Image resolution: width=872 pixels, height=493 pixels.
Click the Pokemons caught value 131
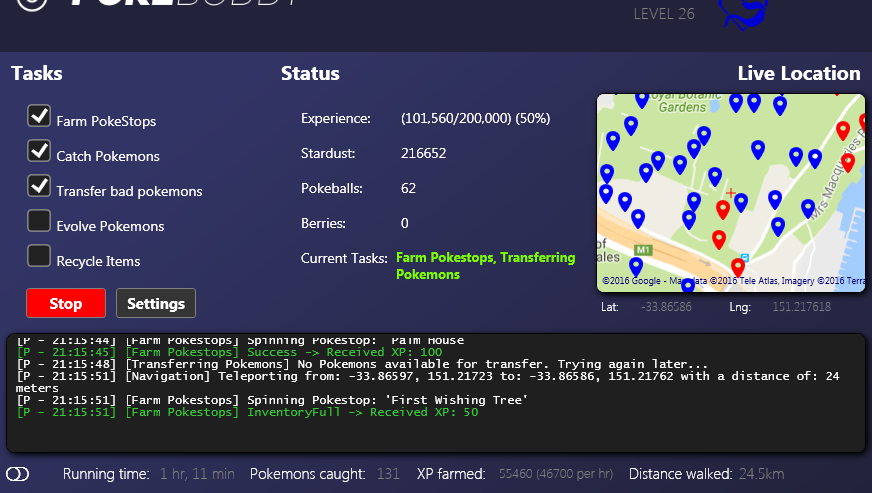[x=388, y=474]
